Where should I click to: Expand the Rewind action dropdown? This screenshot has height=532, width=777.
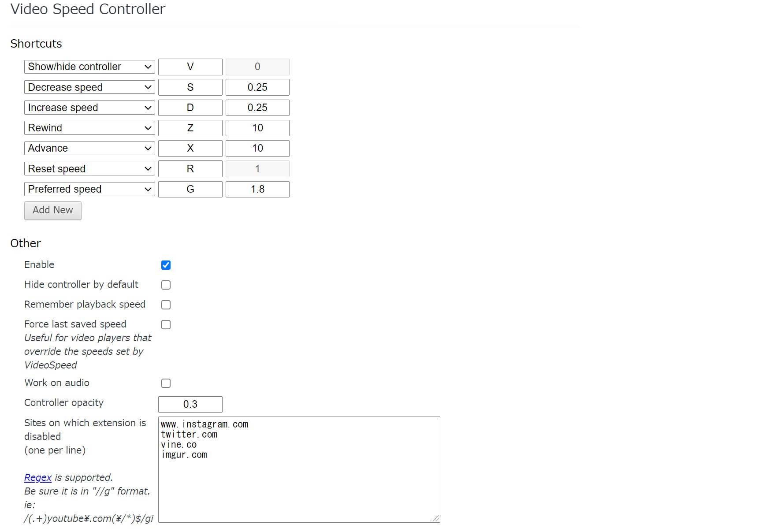click(x=89, y=128)
